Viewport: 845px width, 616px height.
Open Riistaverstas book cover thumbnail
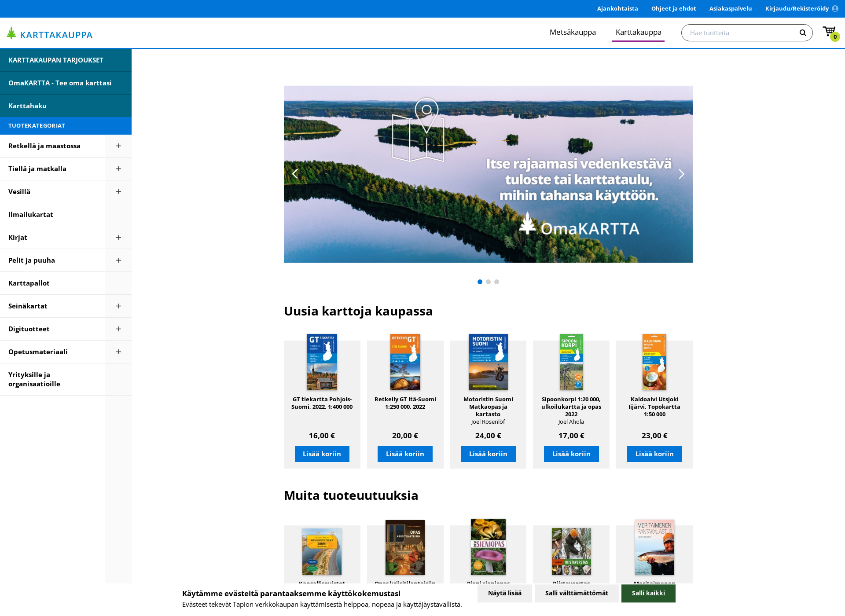pyautogui.click(x=571, y=551)
